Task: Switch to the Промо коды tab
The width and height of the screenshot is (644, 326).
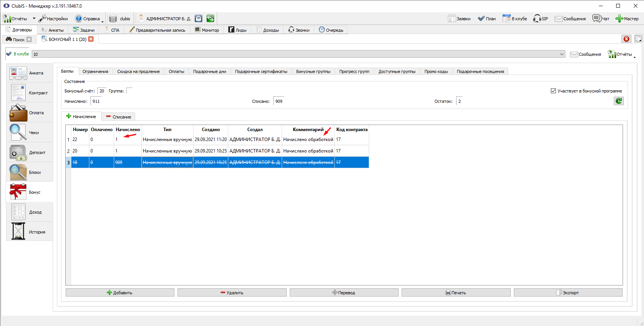Action: pyautogui.click(x=436, y=71)
